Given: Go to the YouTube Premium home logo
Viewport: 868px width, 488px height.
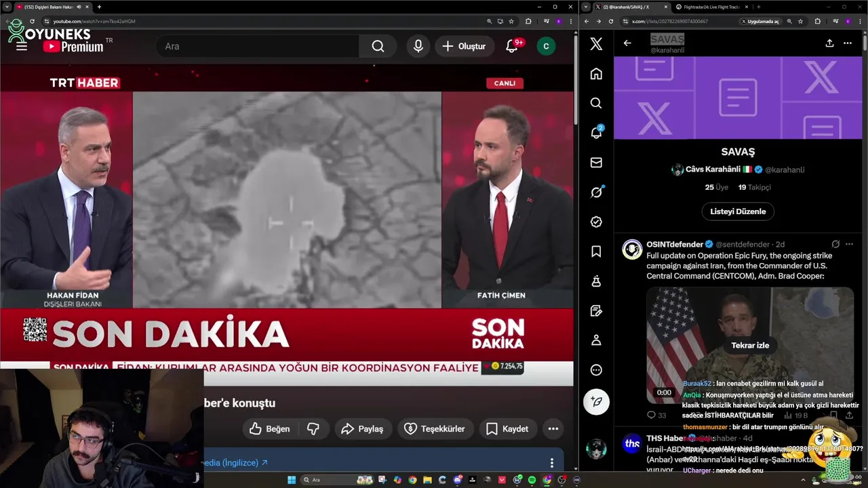Looking at the screenshot, I should click(x=73, y=47).
